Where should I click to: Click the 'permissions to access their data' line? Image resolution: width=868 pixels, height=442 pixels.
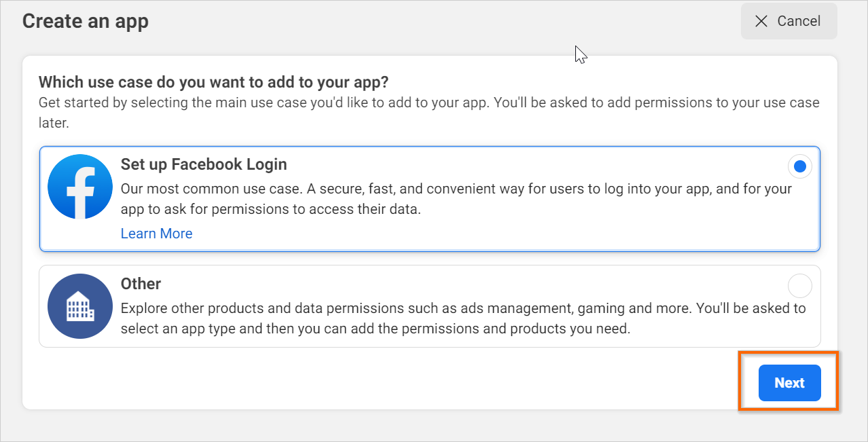click(271, 209)
